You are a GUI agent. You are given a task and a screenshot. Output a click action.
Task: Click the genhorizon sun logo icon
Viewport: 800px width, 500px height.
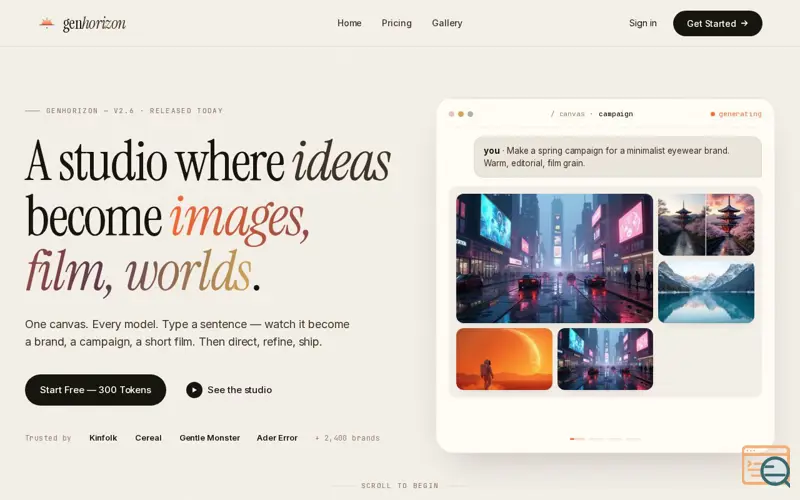pyautogui.click(x=46, y=23)
